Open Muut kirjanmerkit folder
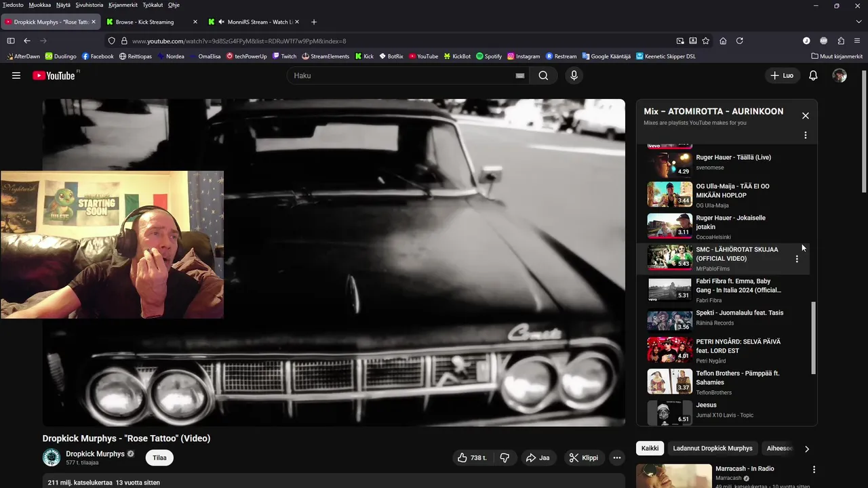The width and height of the screenshot is (868, 488). tap(837, 56)
